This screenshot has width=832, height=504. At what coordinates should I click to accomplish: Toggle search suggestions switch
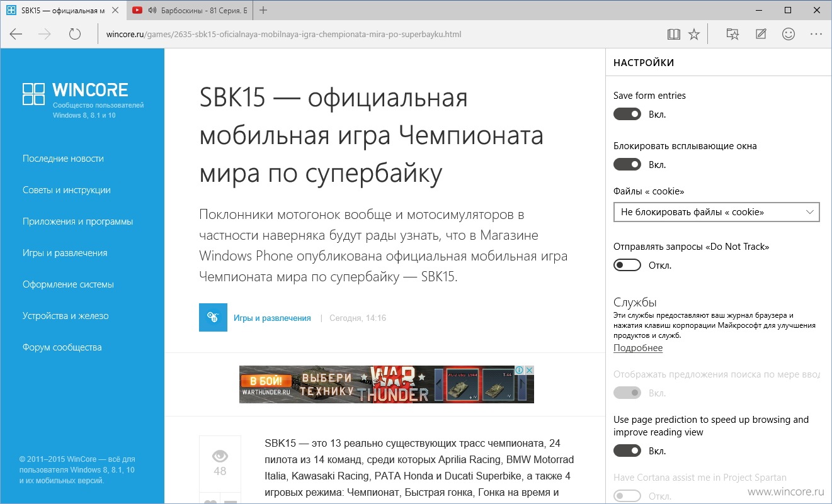coord(627,393)
